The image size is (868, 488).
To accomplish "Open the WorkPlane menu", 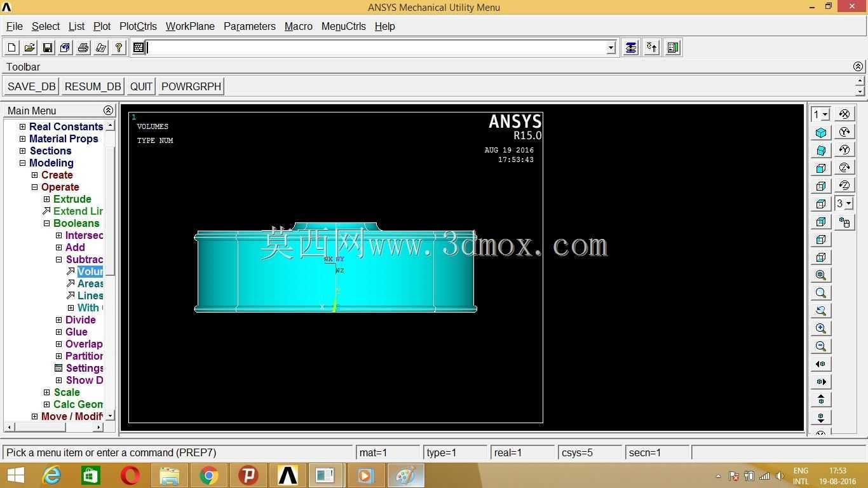I will click(190, 26).
